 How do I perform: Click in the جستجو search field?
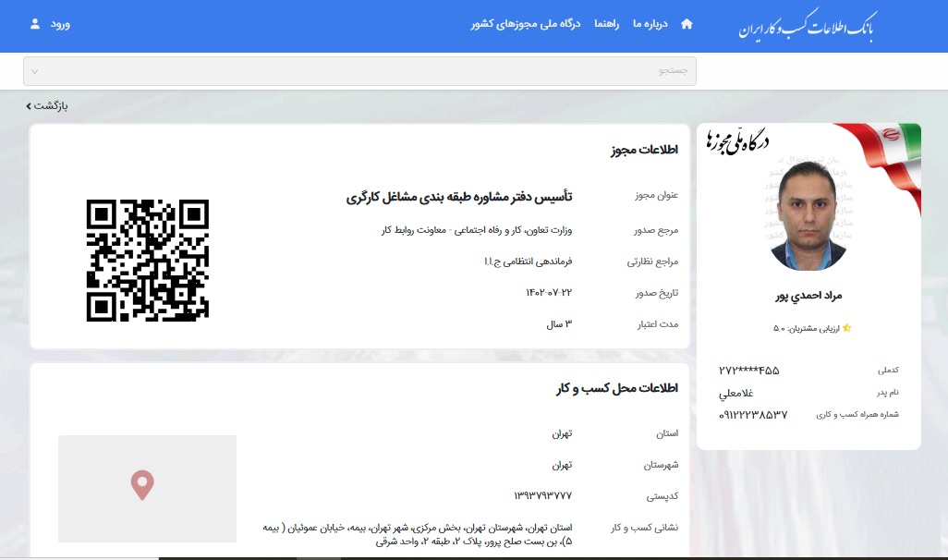click(x=359, y=71)
